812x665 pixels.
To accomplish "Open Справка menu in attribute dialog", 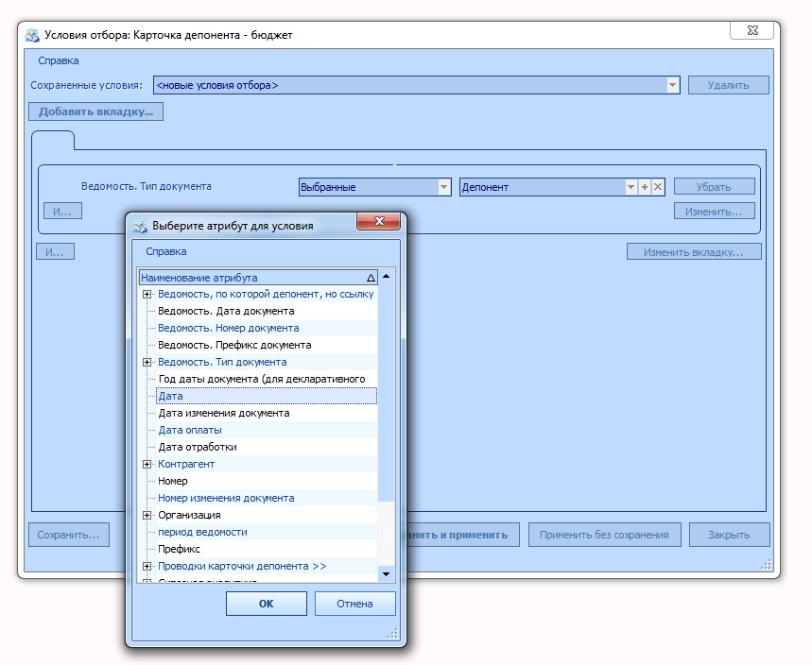I will pos(165,251).
